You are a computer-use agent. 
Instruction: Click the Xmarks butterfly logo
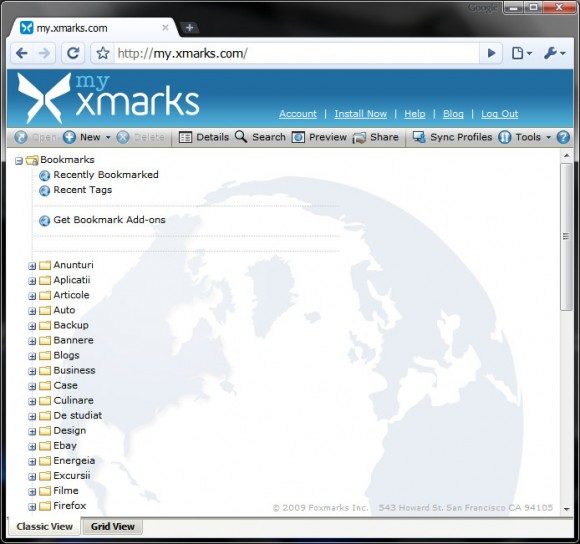click(44, 98)
